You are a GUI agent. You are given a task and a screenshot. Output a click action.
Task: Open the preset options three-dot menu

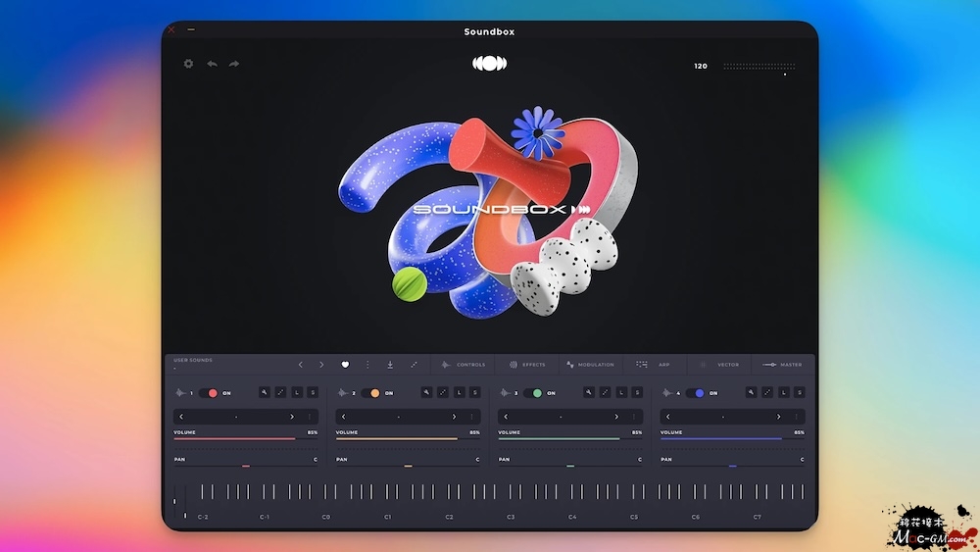click(x=367, y=365)
